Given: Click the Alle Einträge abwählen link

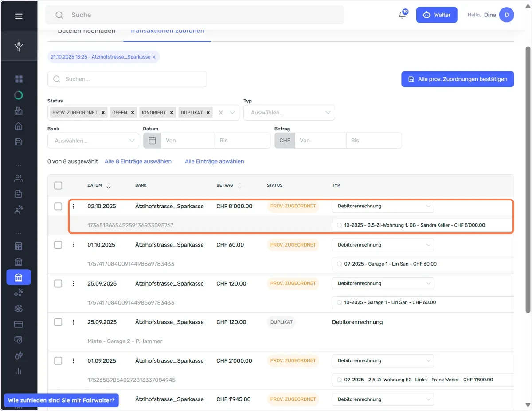Looking at the screenshot, I should 215,161.
